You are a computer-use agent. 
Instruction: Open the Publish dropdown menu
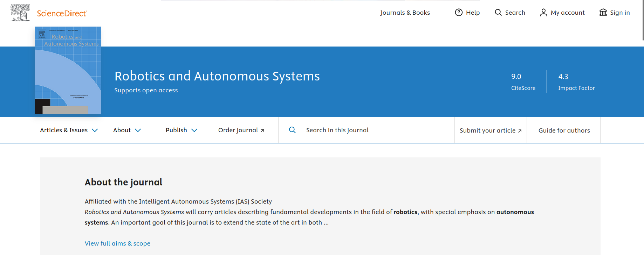click(x=181, y=130)
